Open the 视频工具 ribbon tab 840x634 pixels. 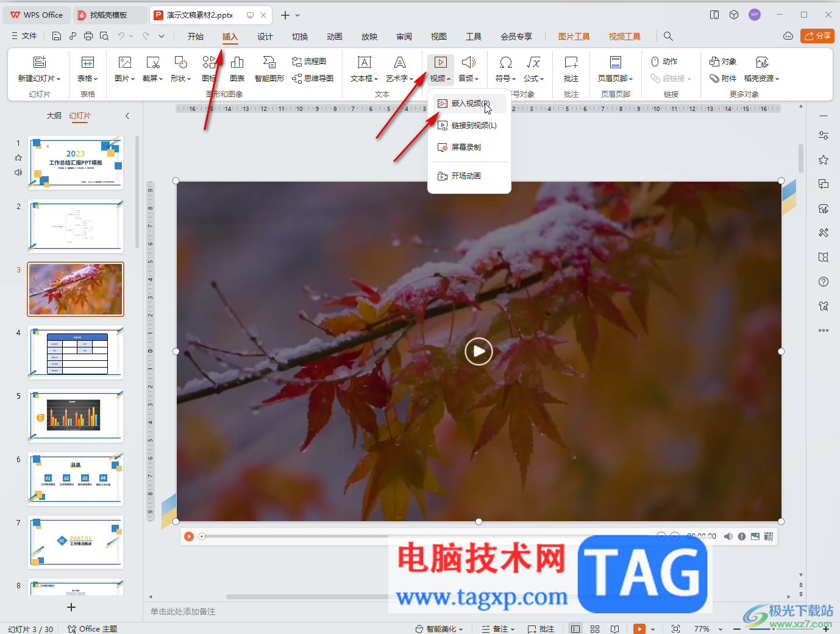tap(625, 37)
